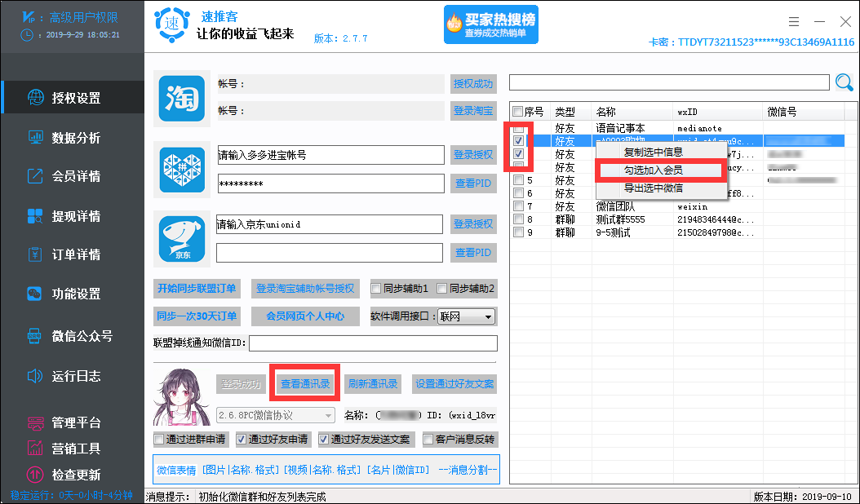The width and height of the screenshot is (860, 504).
Task: Choose 导出选中微信 in the context menu
Action: 654,188
